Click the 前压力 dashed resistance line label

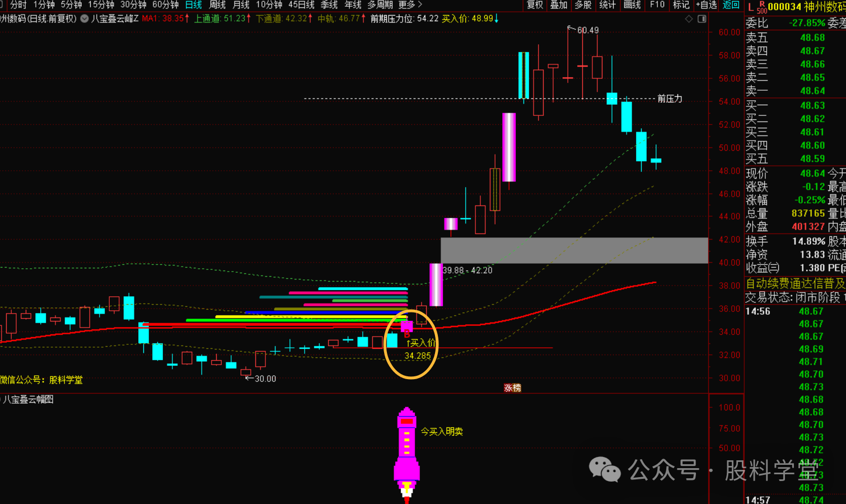click(x=670, y=99)
